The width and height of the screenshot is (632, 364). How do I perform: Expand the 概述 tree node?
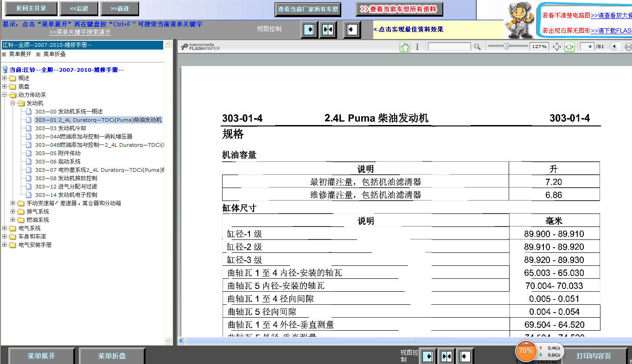(x=5, y=78)
